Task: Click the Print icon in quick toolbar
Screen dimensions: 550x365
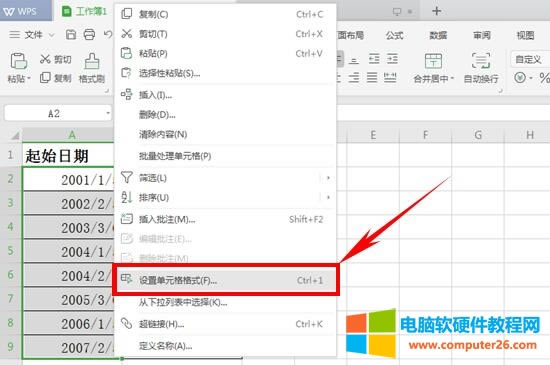Action: tap(89, 34)
